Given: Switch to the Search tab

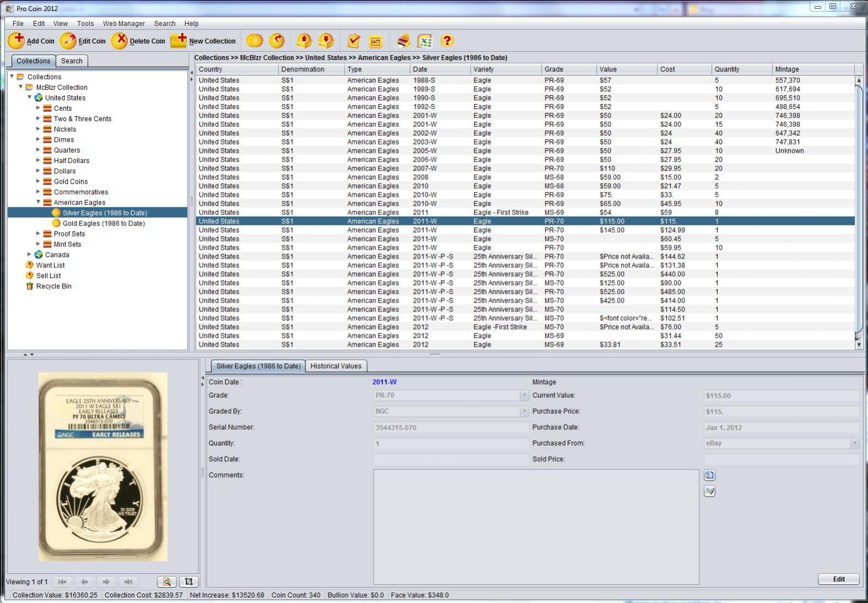Looking at the screenshot, I should point(72,61).
